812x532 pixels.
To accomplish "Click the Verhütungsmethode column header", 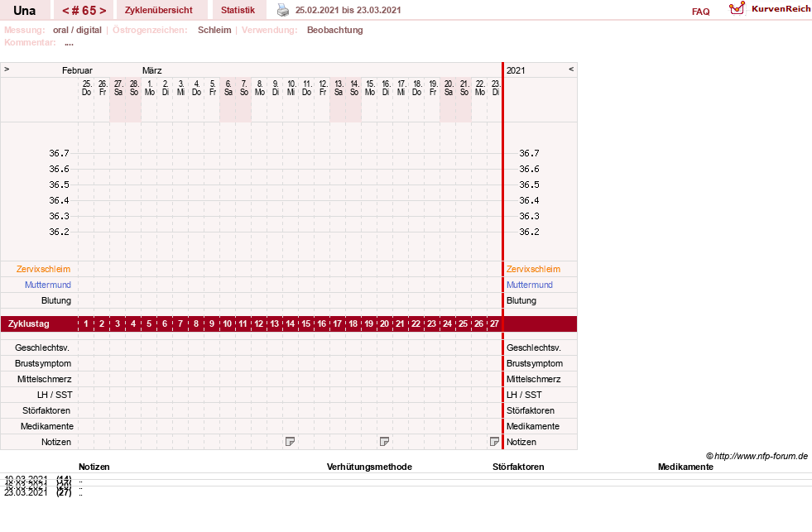I will click(x=369, y=467).
